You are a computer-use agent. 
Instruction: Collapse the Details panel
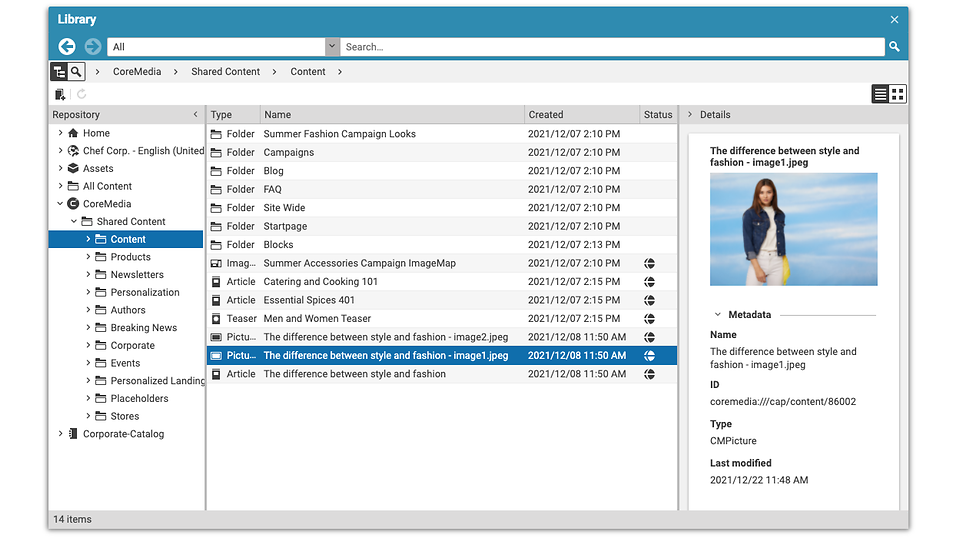point(690,114)
